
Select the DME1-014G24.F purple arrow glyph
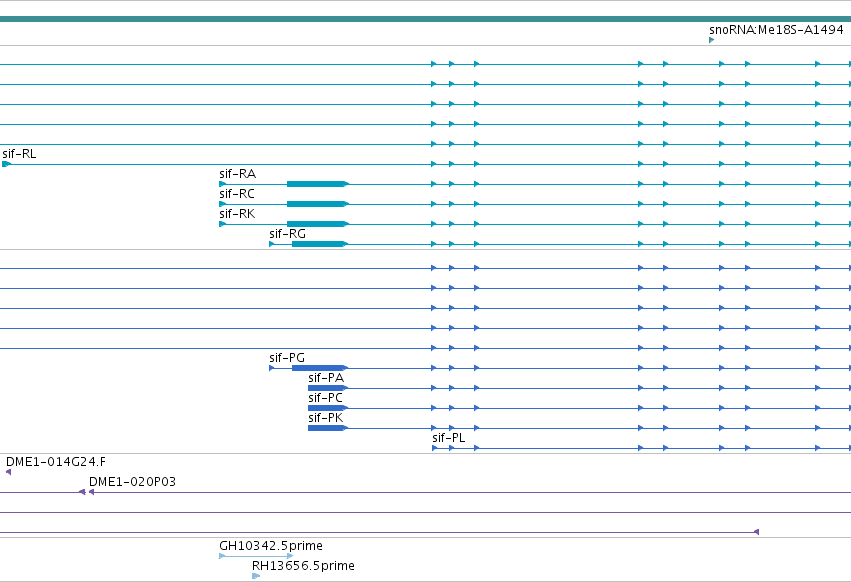click(8, 472)
